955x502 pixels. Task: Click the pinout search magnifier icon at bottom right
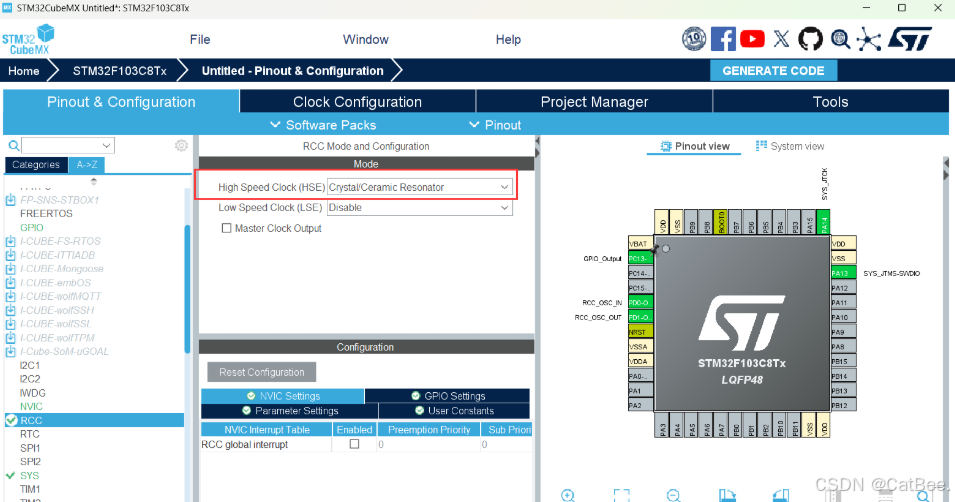(925, 495)
